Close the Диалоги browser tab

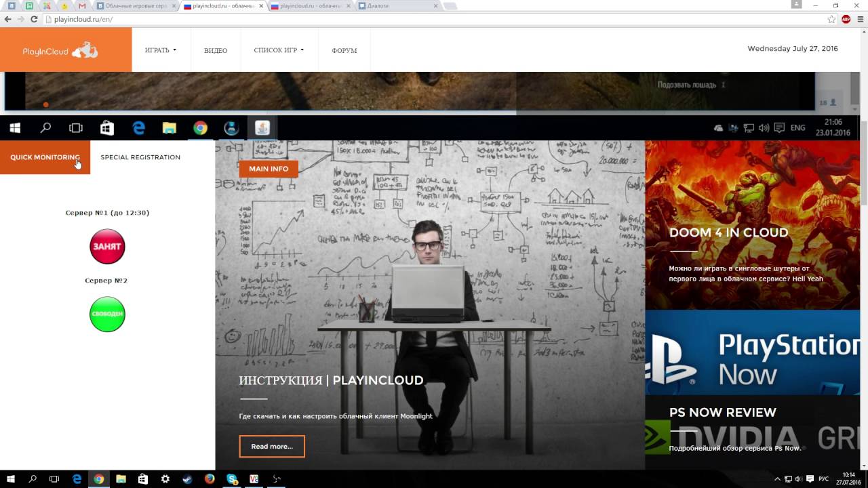click(435, 5)
